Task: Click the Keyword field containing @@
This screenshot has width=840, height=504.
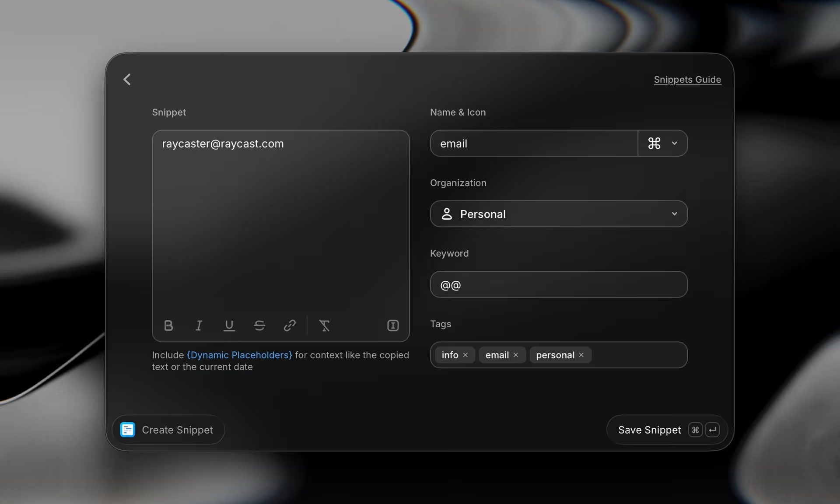Action: (x=559, y=284)
